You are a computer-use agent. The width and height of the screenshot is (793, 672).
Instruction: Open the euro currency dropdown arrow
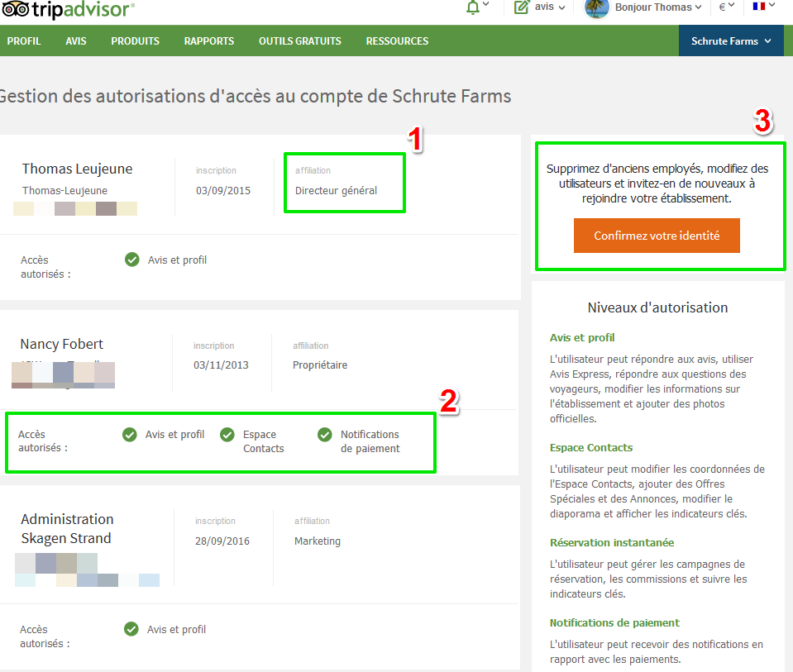pos(731,5)
